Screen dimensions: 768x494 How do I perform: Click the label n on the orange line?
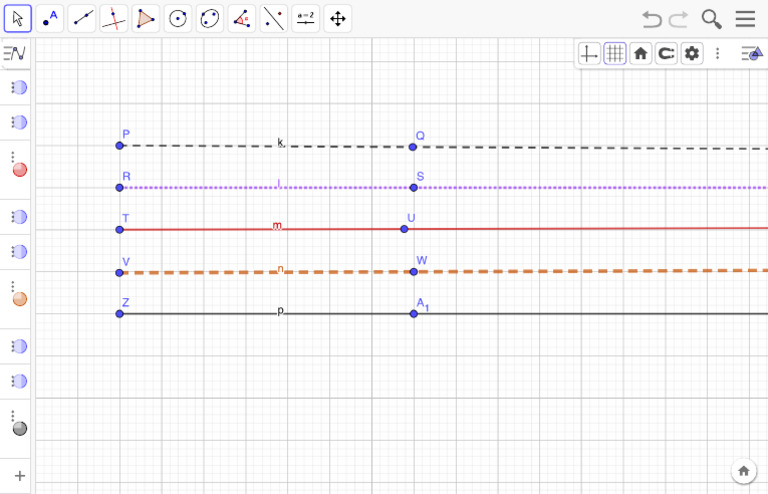(x=280, y=269)
